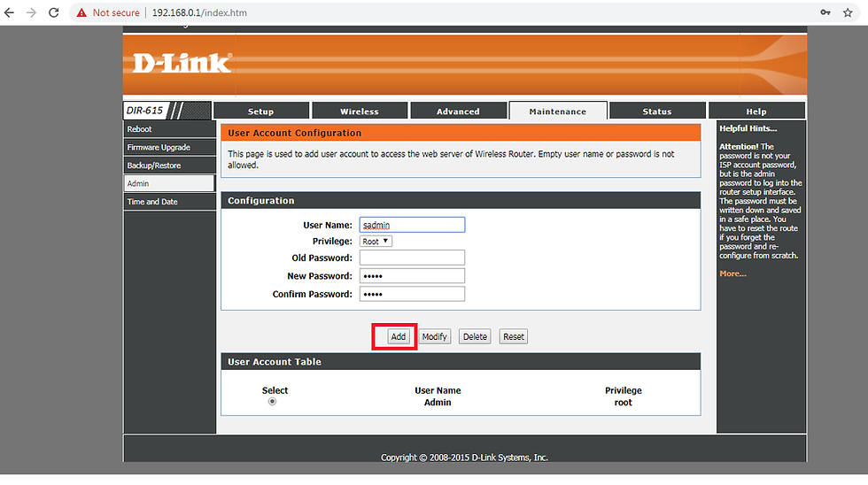
Task: Bookmark this page with the star
Action: tap(848, 12)
